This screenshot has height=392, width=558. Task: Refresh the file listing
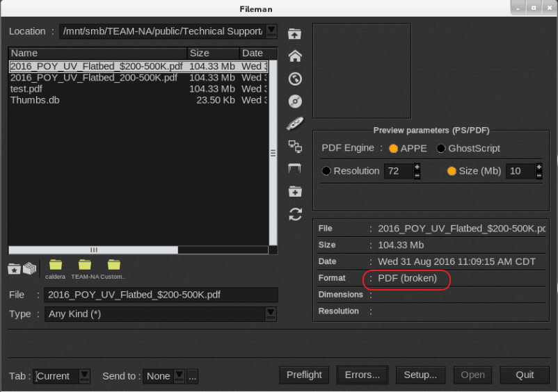295,214
